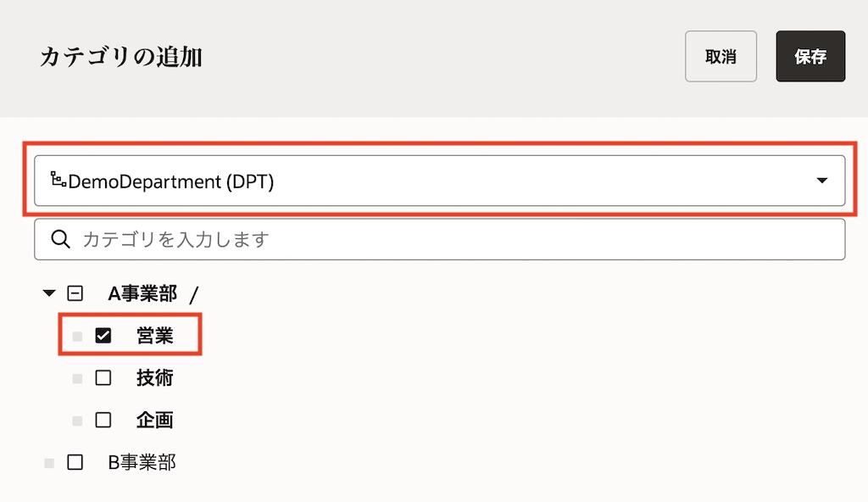868x502 pixels.
Task: Check the 技術 checkbox
Action: pos(103,378)
